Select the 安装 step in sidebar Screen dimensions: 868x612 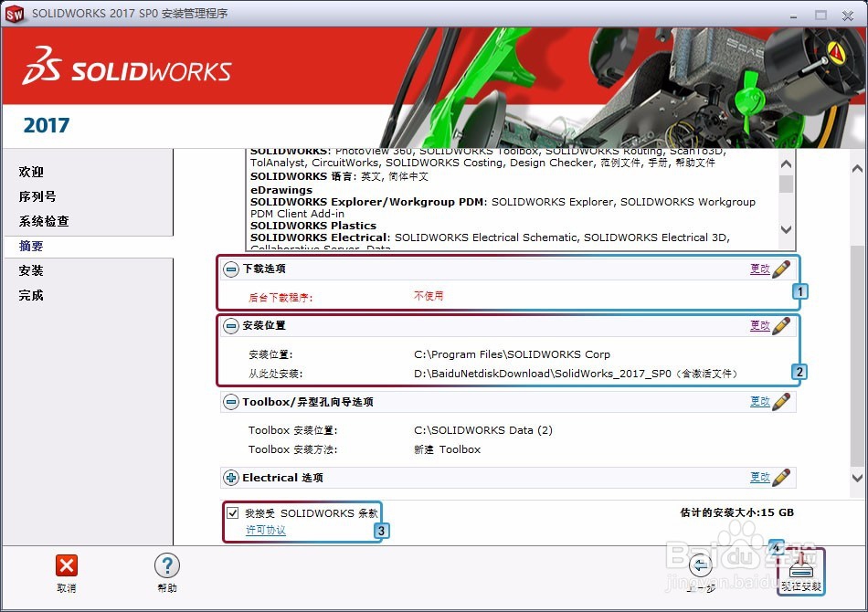click(x=31, y=270)
